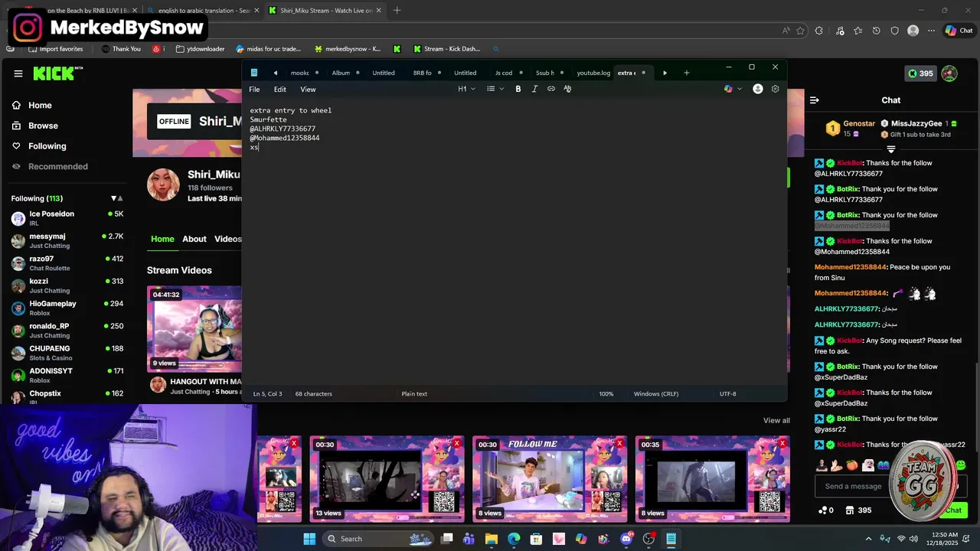Show hidden system tray icons chevron
Image resolution: width=980 pixels, height=551 pixels.
pyautogui.click(x=868, y=539)
